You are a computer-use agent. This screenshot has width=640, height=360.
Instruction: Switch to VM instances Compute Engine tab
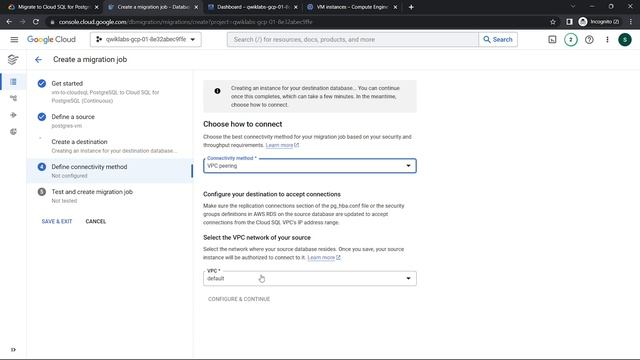click(352, 7)
